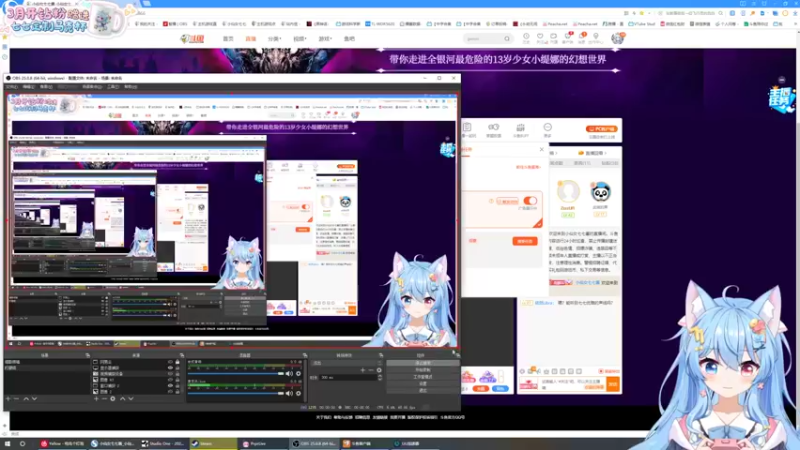Click the orange send button beside chat input
Viewport: 800px width, 450px height.
[613, 384]
